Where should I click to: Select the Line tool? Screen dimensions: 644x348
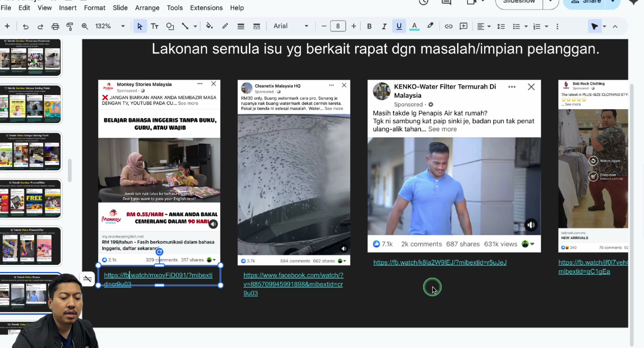185,26
